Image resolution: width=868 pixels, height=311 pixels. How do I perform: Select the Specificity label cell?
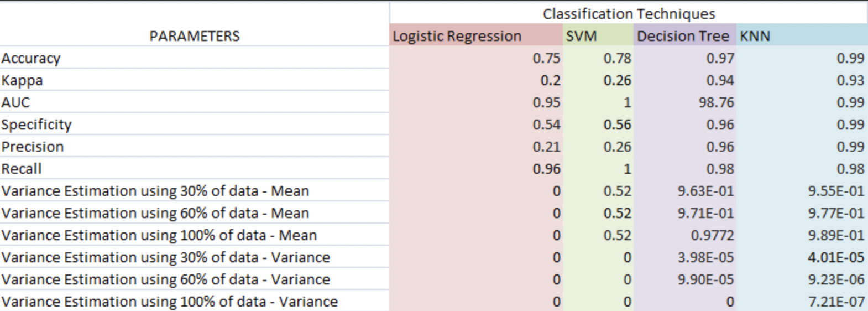pos(195,125)
